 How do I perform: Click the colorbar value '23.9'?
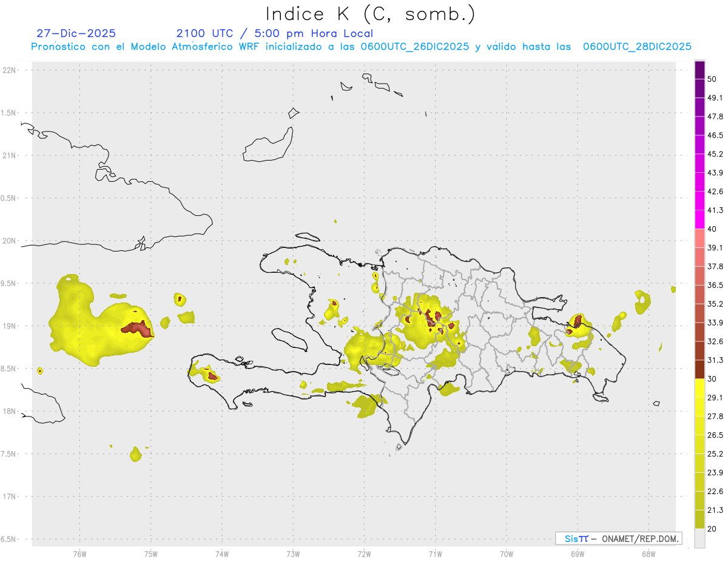click(715, 473)
